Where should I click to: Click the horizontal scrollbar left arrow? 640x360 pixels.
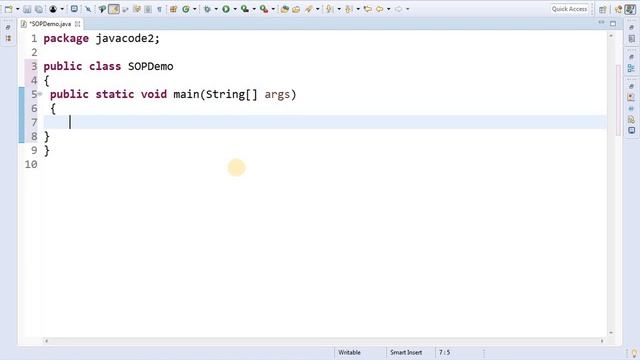click(x=46, y=341)
